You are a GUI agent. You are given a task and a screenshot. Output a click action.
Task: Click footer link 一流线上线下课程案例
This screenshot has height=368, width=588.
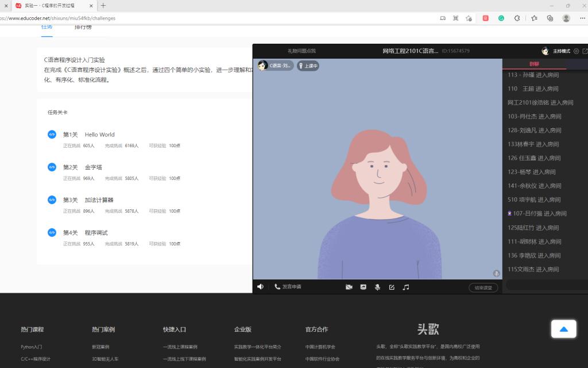[184, 359]
